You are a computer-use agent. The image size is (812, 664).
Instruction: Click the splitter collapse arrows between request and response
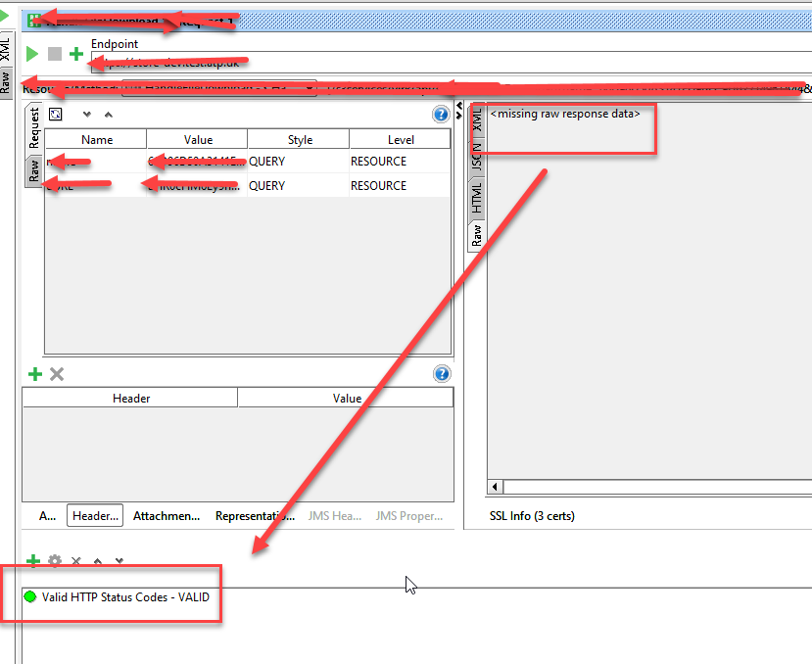(458, 111)
